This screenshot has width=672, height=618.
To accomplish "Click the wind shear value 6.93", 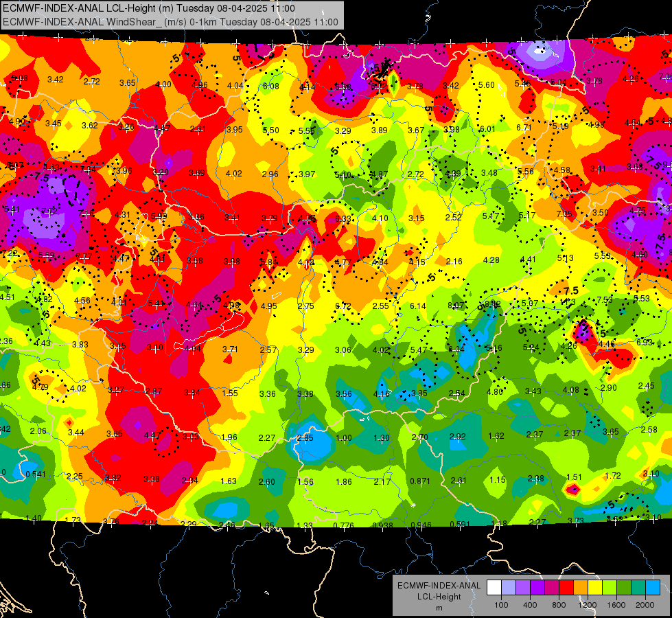I will point(644,342).
